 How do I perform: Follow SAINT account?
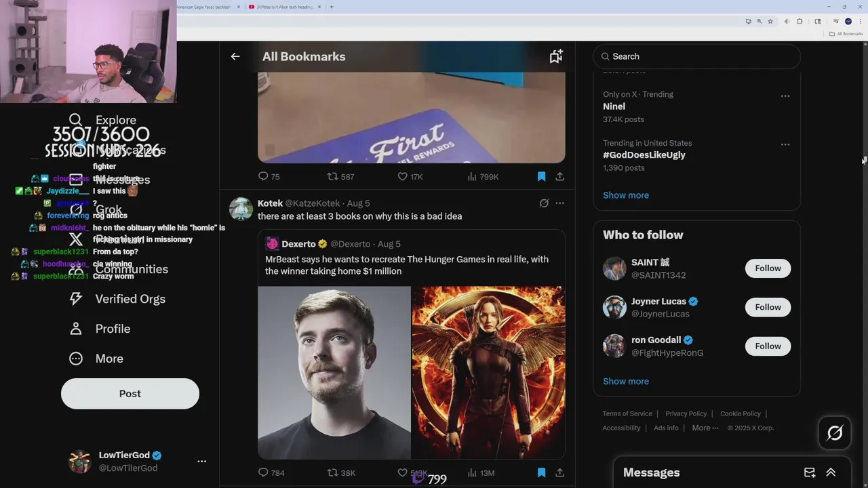[768, 268]
